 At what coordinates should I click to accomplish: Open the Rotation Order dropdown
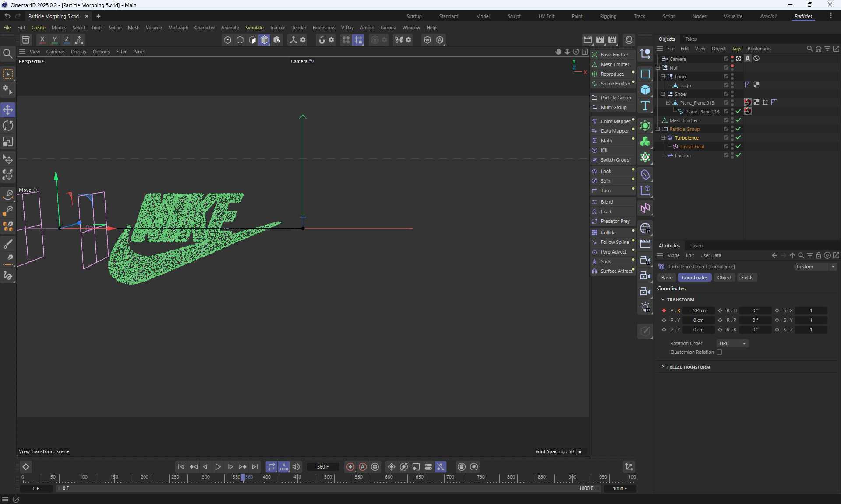tap(732, 343)
